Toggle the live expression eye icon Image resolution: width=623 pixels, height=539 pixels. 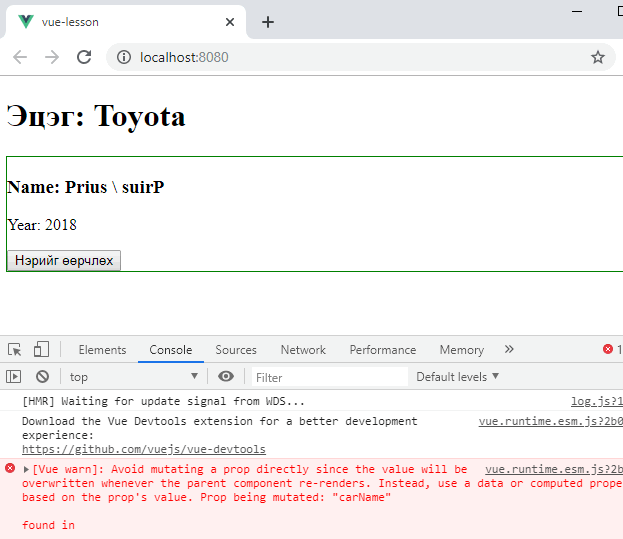226,376
